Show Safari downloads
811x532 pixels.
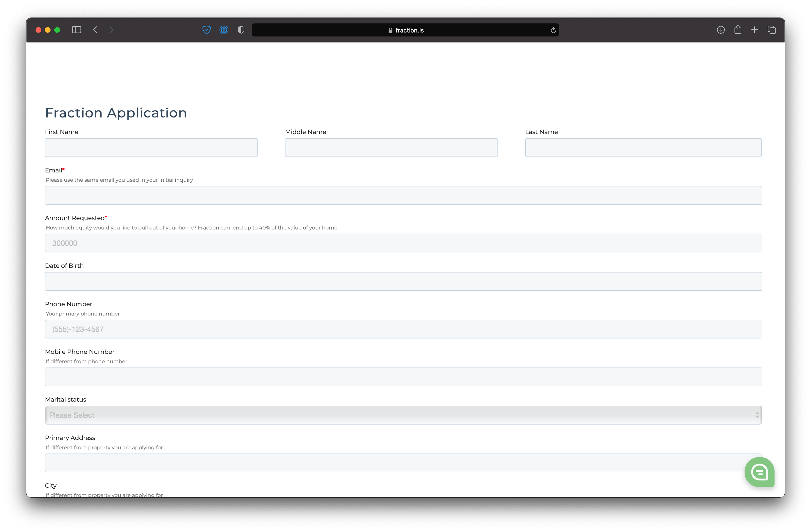pyautogui.click(x=721, y=30)
